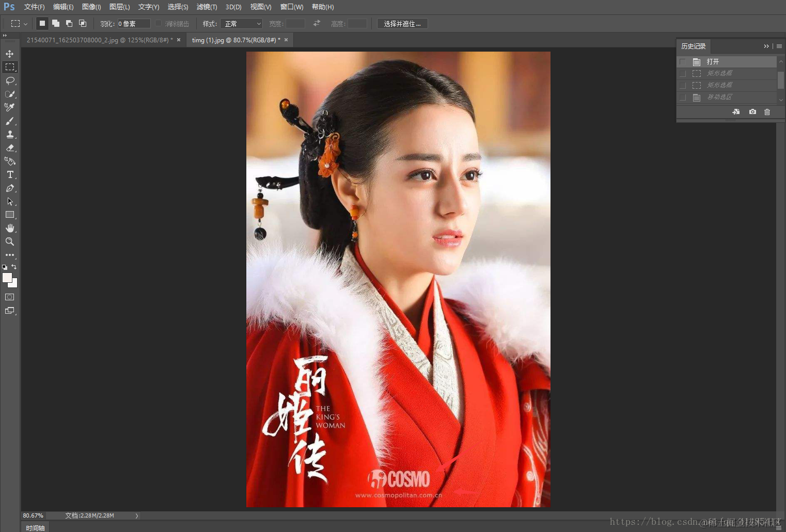Image resolution: width=786 pixels, height=532 pixels.
Task: Open the 文件(F) menu
Action: pos(34,7)
